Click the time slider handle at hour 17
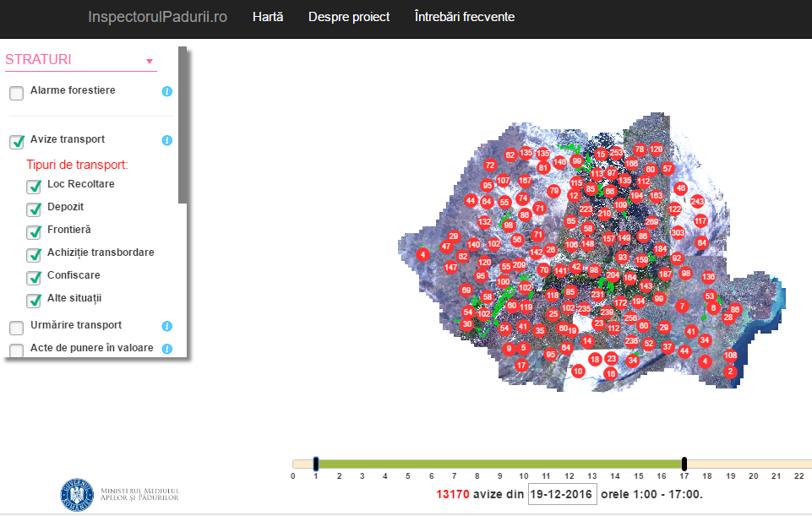The image size is (812, 516). click(684, 464)
